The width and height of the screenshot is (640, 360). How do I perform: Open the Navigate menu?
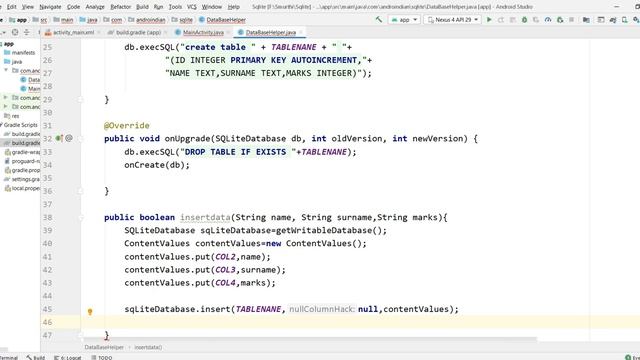(x=50, y=7)
